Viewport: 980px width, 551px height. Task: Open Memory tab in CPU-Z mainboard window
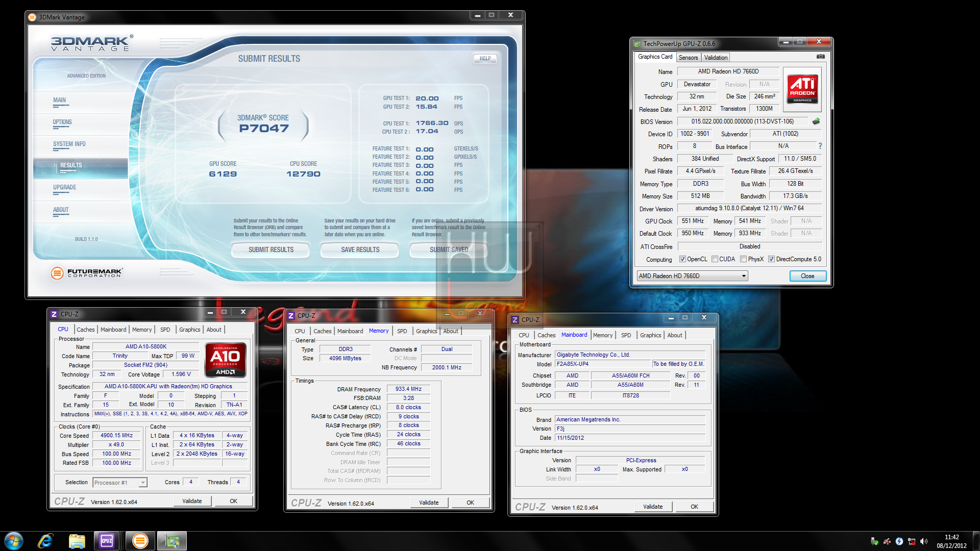click(x=603, y=335)
